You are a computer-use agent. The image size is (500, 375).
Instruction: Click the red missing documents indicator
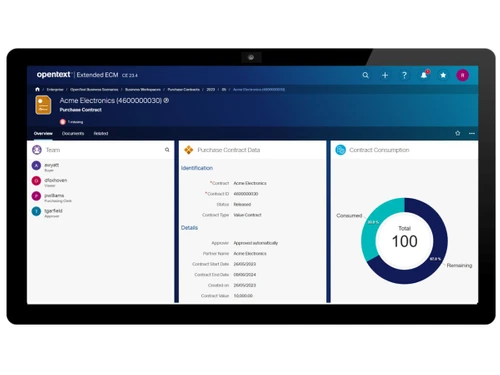click(62, 122)
